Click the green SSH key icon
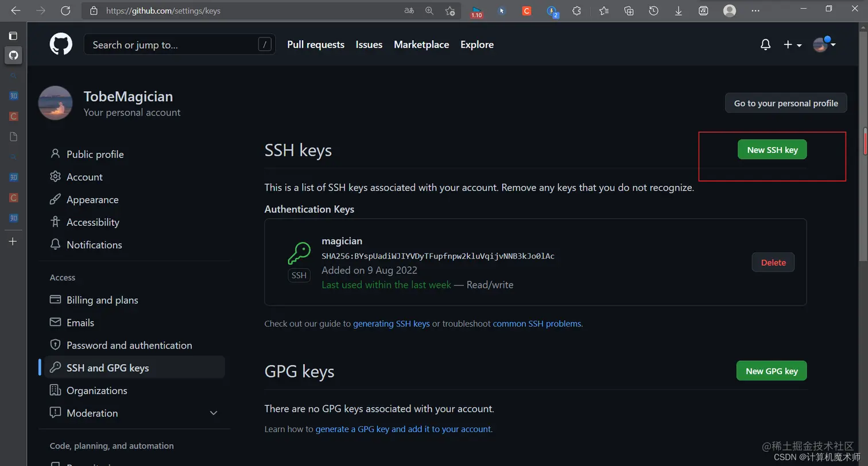This screenshot has width=868, height=466. pyautogui.click(x=299, y=252)
